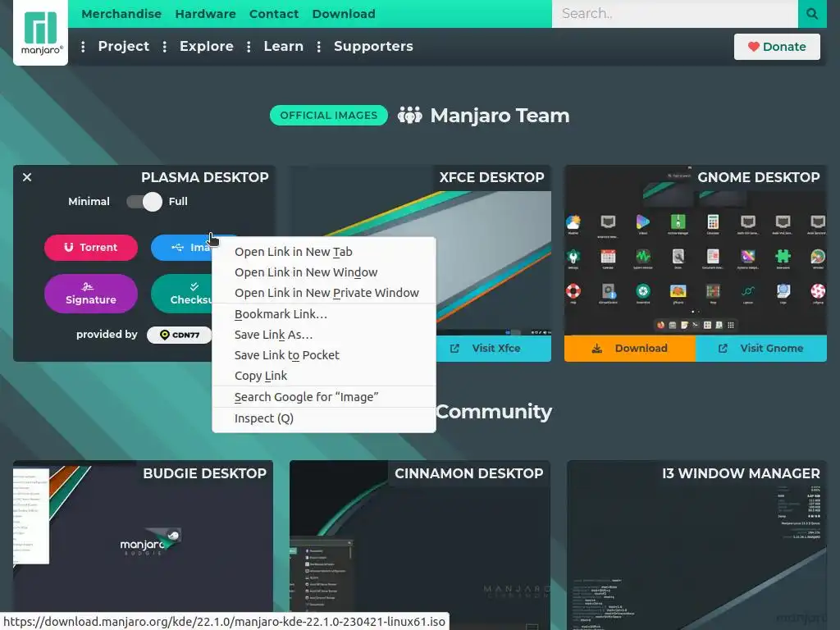Click the CDN77 location pin icon
Image resolution: width=840 pixels, height=630 pixels.
164,335
